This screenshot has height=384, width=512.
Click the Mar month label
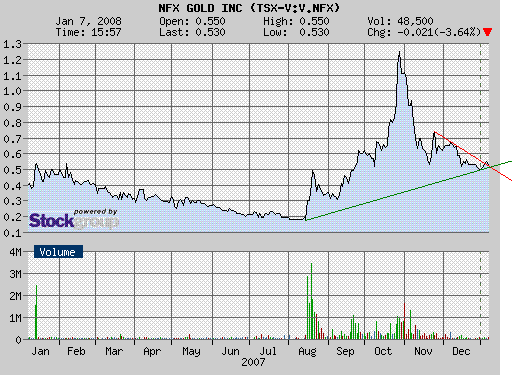[114, 351]
